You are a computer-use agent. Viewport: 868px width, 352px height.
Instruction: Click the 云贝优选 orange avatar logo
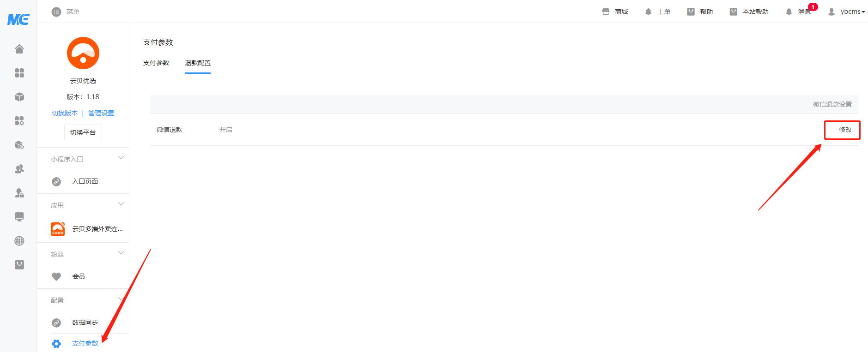pos(83,53)
